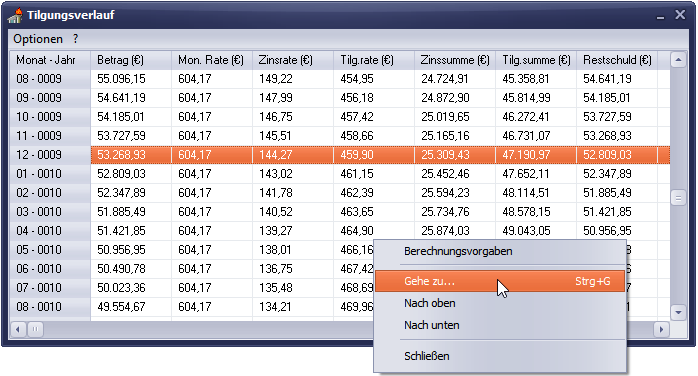
Task: Select the row header 08 - 0009
Action: point(50,79)
